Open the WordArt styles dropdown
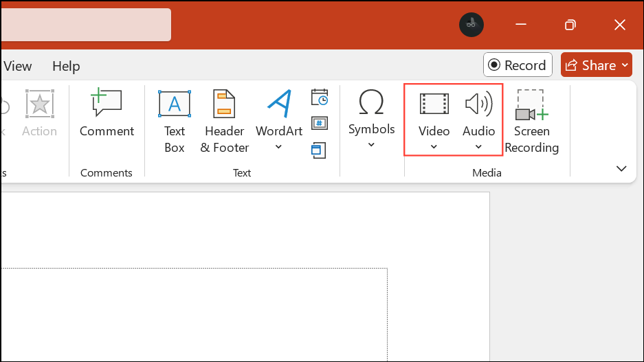Screen dimensions: 644x362 pos(279,120)
